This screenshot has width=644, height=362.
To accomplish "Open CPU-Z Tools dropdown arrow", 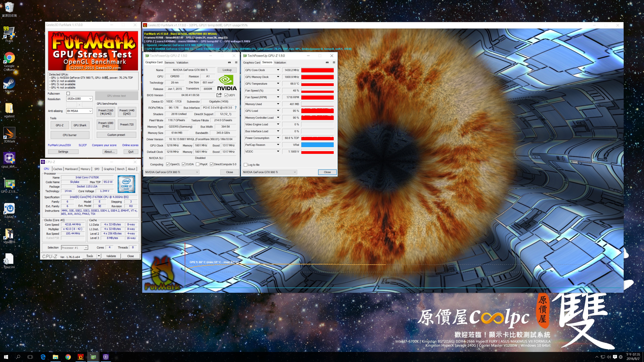I will point(99,256).
